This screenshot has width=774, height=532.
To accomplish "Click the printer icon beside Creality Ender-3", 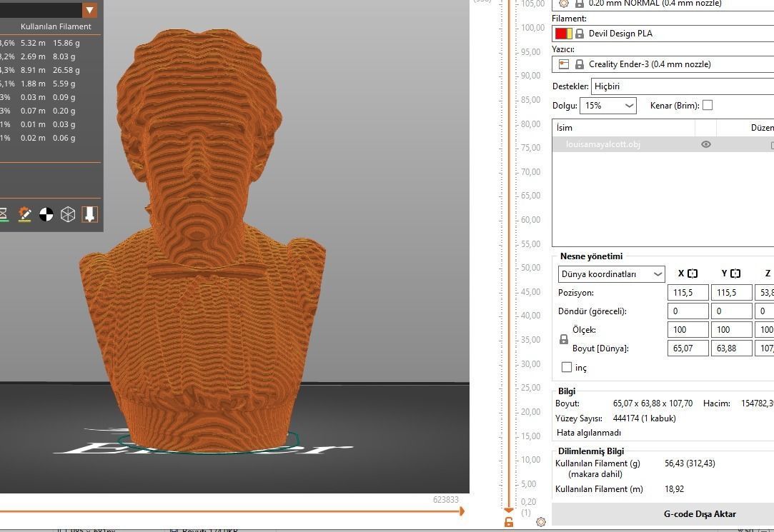I will 564,64.
